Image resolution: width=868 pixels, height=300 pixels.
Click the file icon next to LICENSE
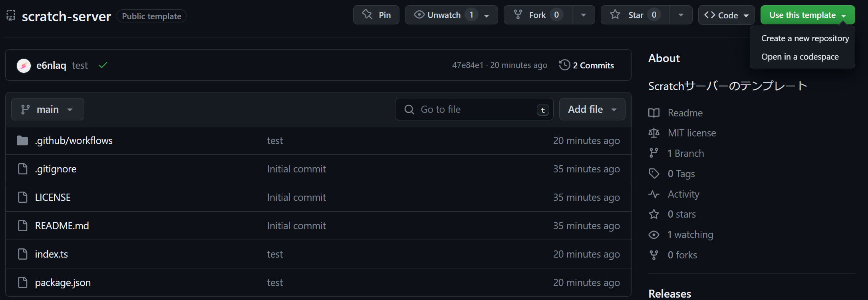(23, 197)
